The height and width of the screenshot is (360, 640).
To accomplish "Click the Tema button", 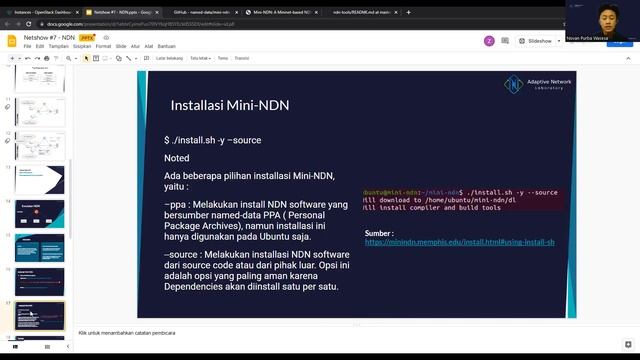I will (x=223, y=58).
